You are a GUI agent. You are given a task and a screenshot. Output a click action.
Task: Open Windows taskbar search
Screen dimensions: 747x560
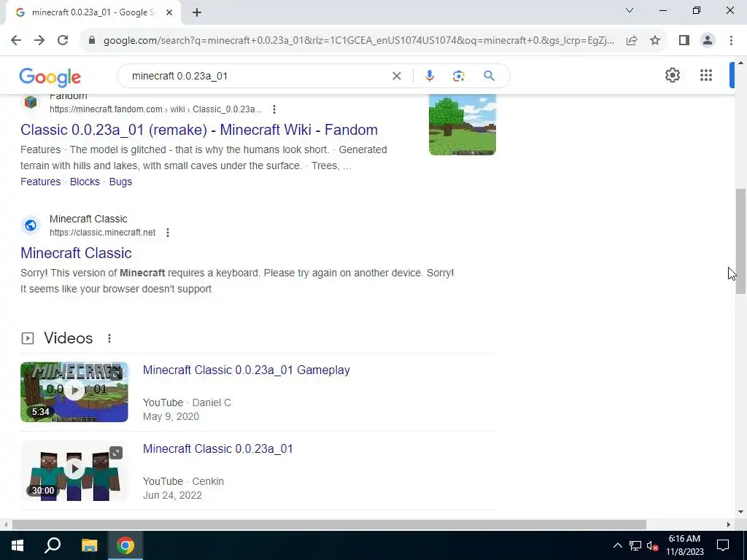[53, 545]
